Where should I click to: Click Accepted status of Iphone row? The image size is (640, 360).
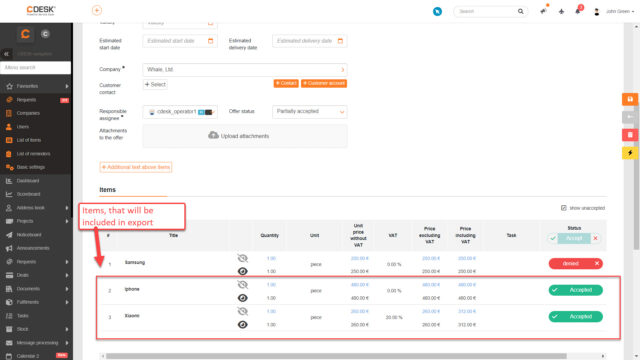[x=576, y=290]
